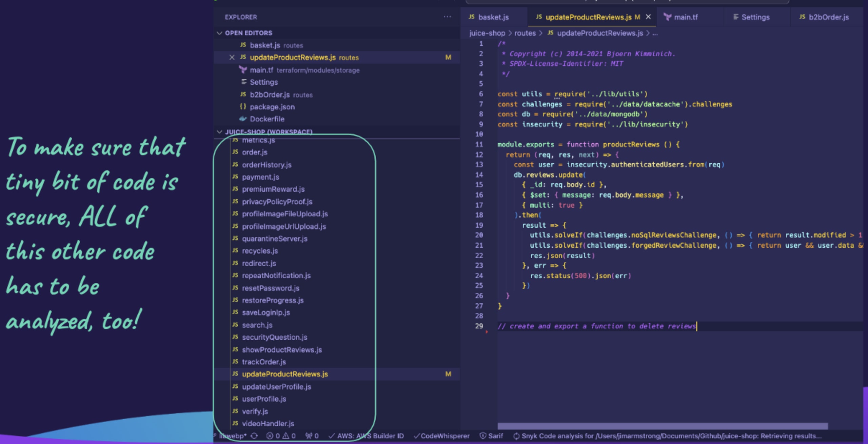Click the ports forwarded status bar indicator

[x=312, y=436]
